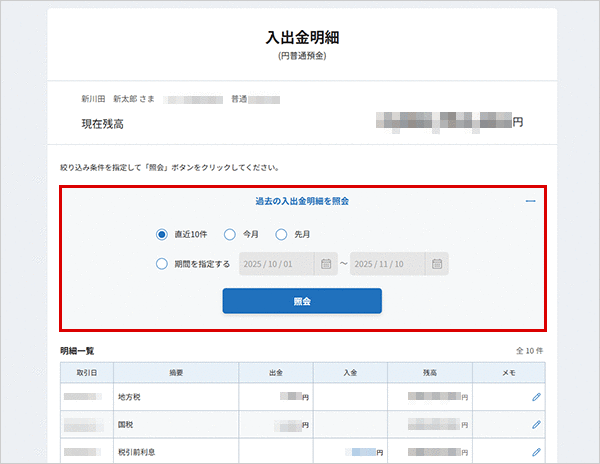
Task: Edit memo for the 地方税 row
Action: 536,397
